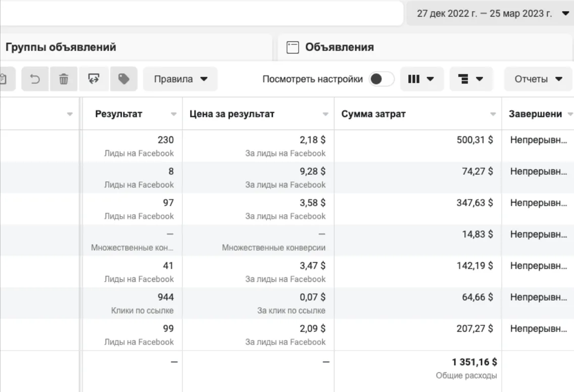
Task: Click spend amount 64,66 $
Action: pos(477,297)
